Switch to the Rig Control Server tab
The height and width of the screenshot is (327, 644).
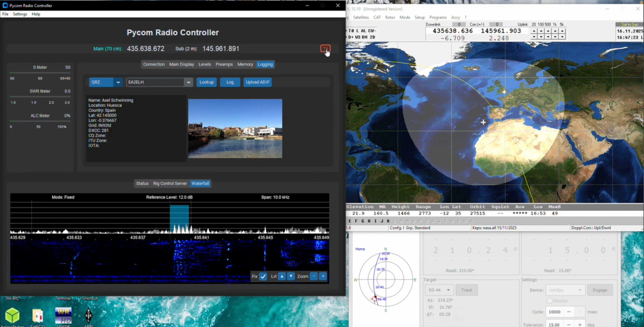(170, 184)
